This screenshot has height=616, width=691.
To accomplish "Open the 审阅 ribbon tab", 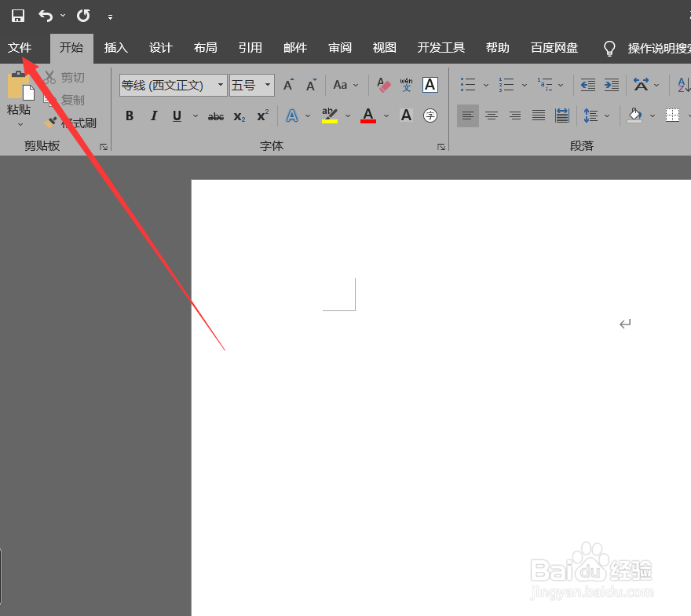I will click(340, 48).
